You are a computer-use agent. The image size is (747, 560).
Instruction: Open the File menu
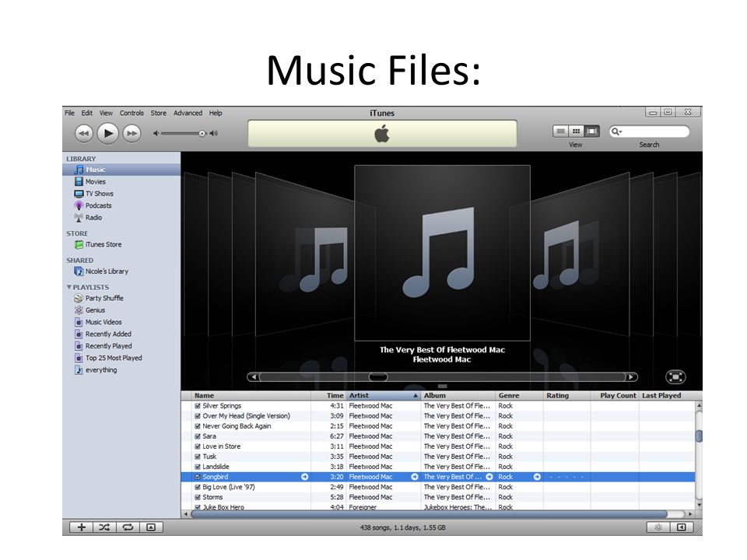69,113
